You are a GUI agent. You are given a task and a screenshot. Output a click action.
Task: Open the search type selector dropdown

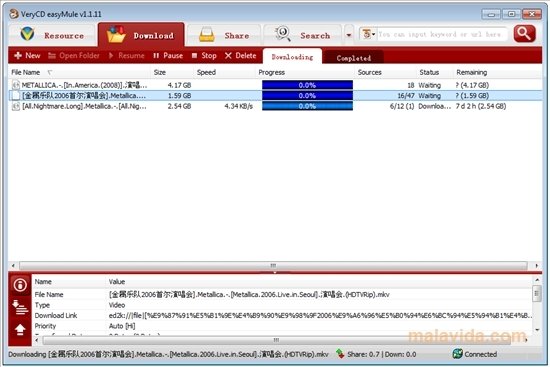(368, 34)
